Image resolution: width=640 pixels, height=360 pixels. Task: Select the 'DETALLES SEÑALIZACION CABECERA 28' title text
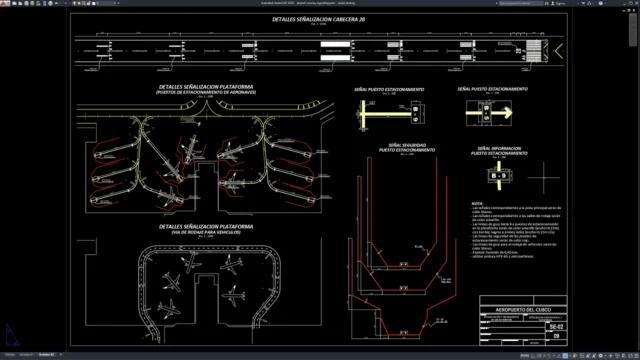coord(318,19)
